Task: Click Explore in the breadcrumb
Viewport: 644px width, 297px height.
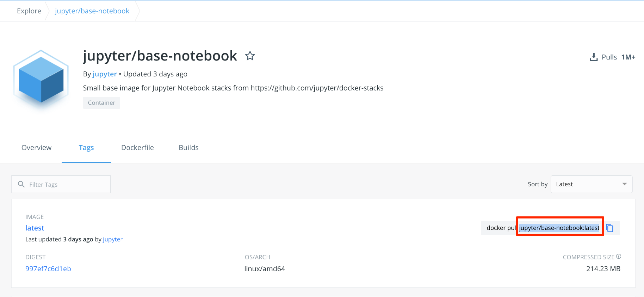Action: (x=29, y=11)
